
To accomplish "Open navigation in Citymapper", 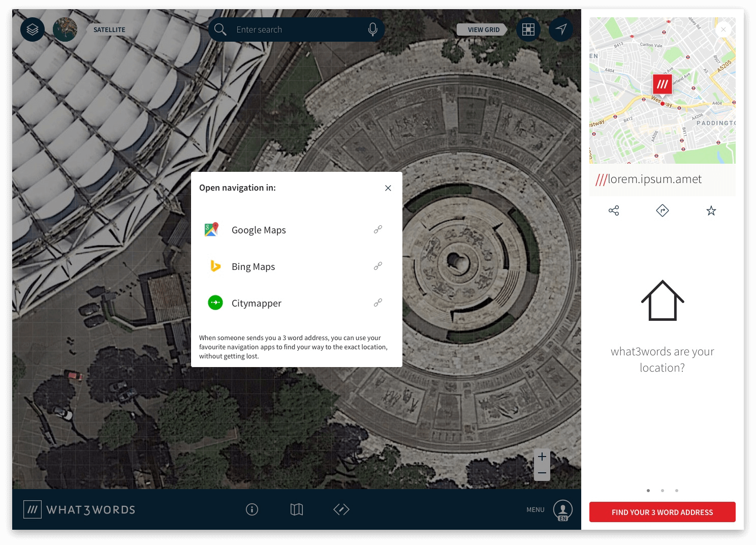I will pyautogui.click(x=297, y=303).
